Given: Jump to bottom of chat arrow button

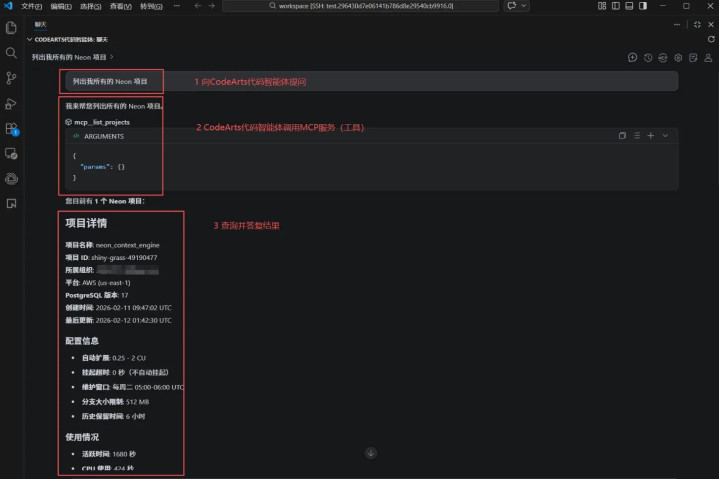Looking at the screenshot, I should tap(371, 453).
